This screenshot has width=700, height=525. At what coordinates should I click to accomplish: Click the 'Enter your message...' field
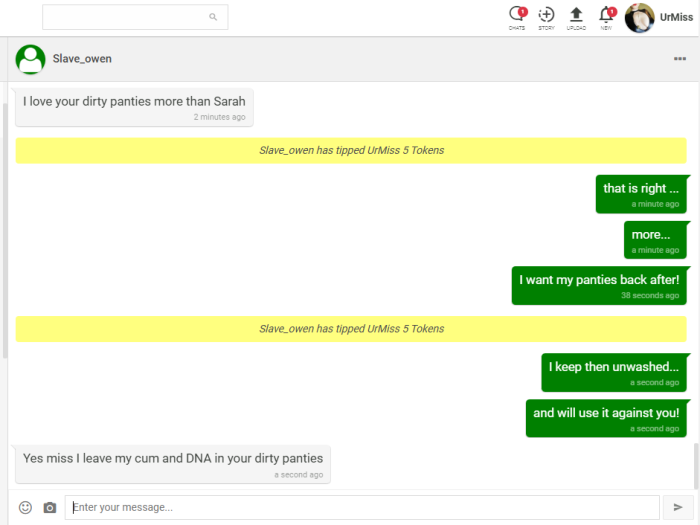[x=361, y=508]
